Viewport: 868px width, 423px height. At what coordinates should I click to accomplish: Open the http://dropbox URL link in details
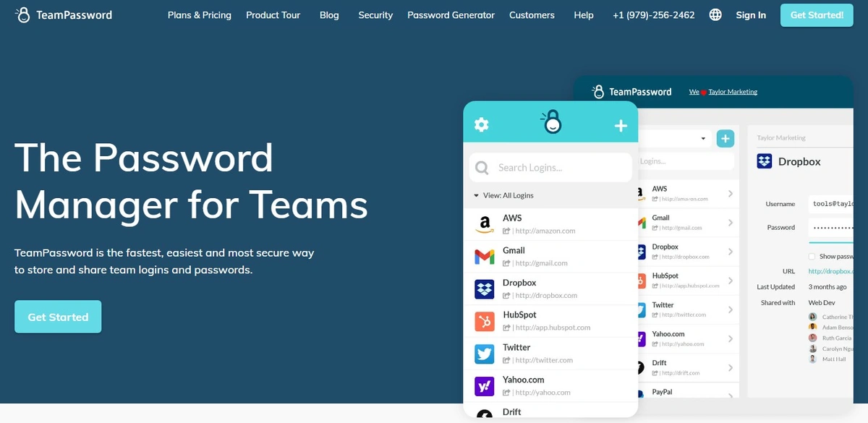coord(830,271)
